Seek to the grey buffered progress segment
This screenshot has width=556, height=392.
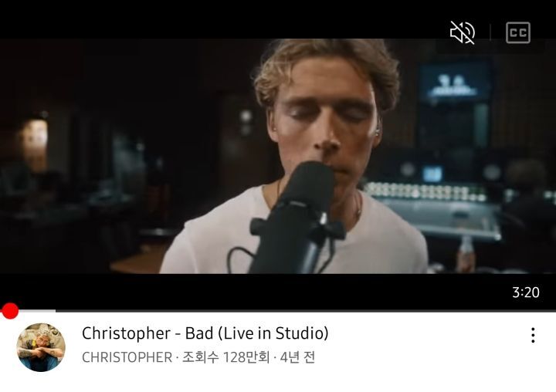(37, 311)
